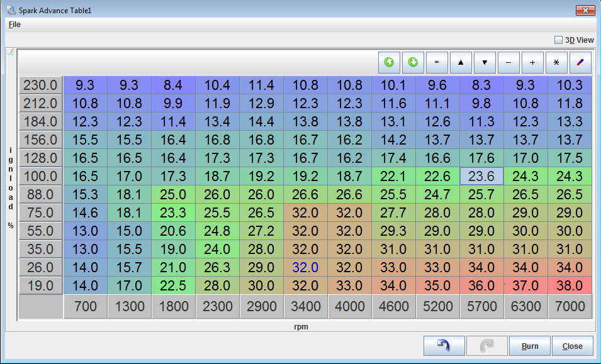
Task: Select the red 38.0 cell
Action: click(570, 286)
